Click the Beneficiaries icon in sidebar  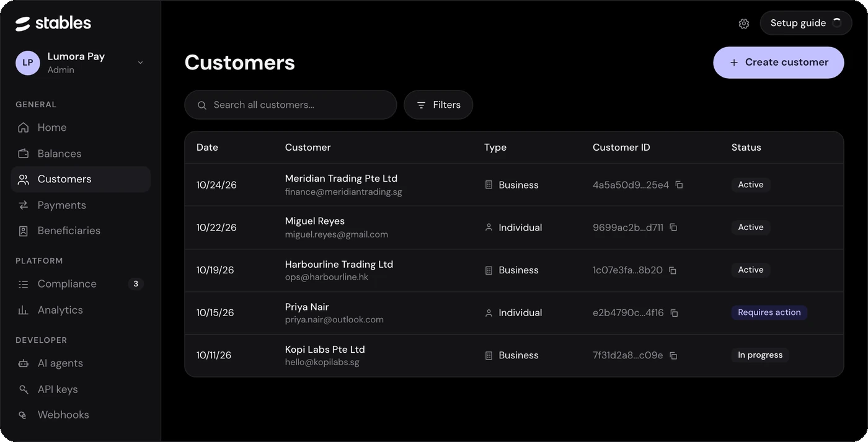[x=24, y=231]
